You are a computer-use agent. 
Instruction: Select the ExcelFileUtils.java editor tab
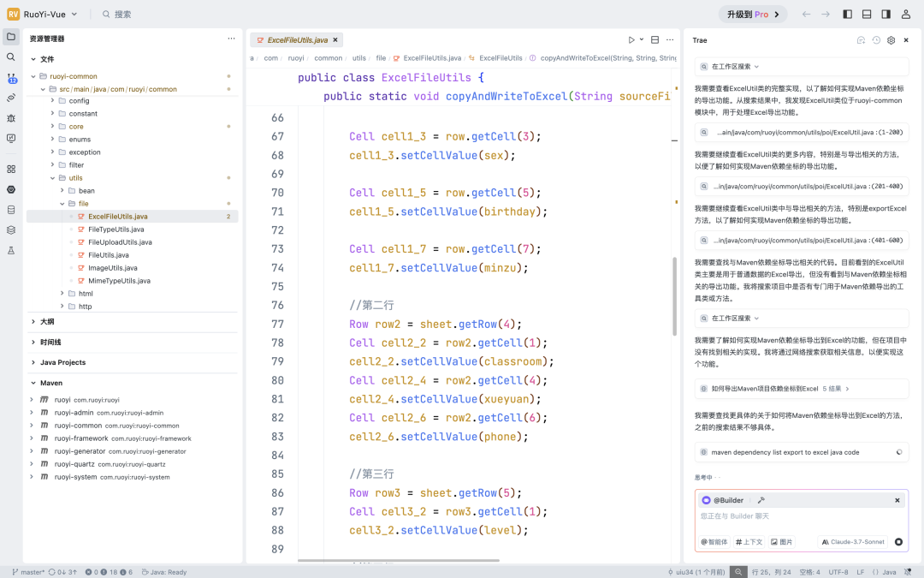[297, 40]
